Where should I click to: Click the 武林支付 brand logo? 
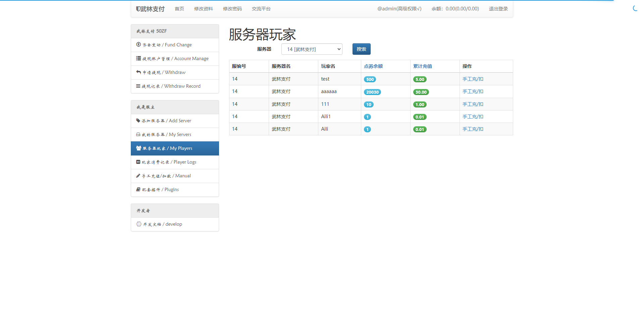pyautogui.click(x=150, y=9)
